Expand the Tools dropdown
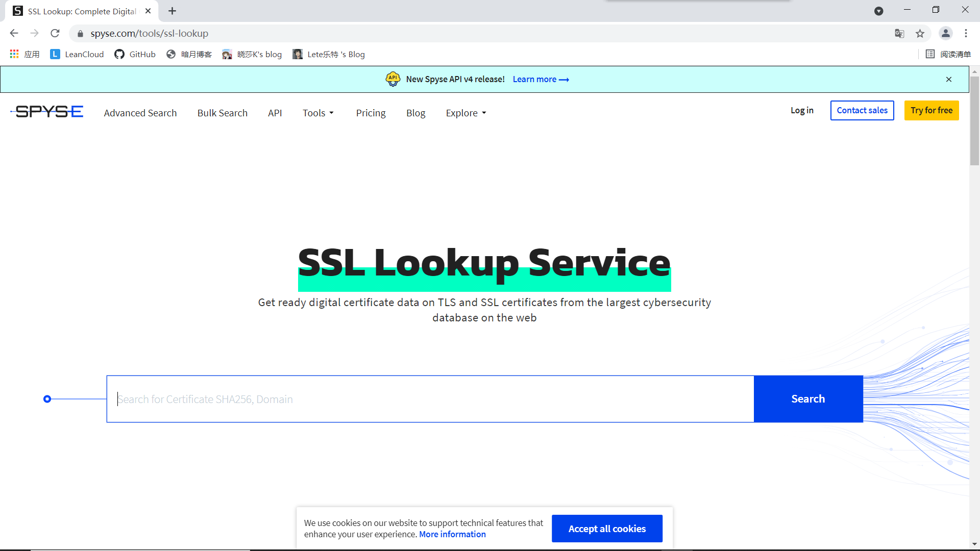 (318, 113)
